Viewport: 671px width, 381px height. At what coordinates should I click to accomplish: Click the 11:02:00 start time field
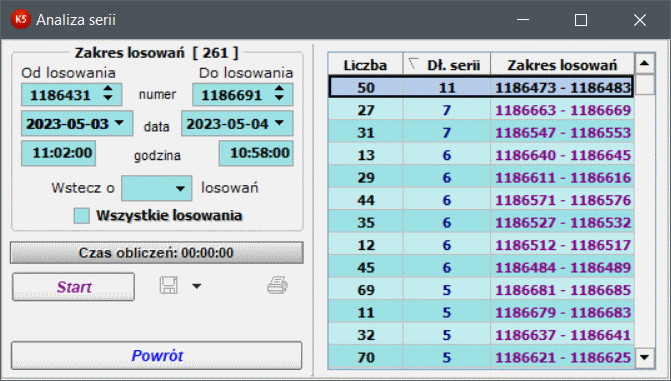[59, 153]
